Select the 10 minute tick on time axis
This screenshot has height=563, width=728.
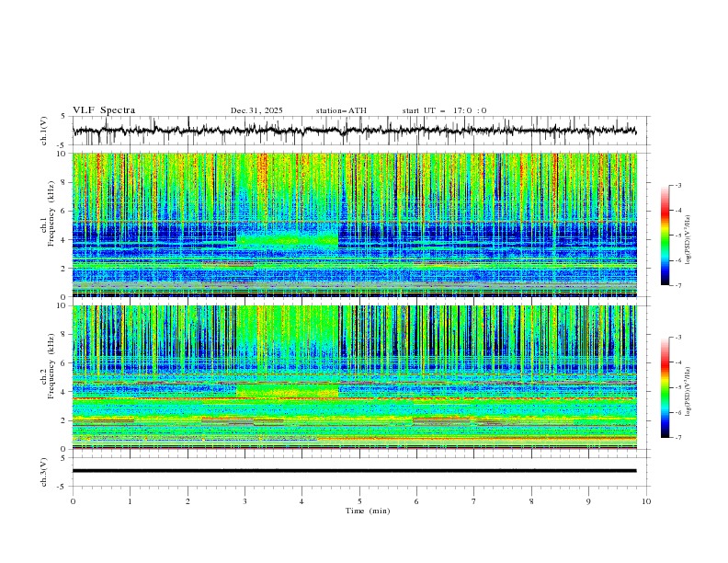tap(646, 501)
